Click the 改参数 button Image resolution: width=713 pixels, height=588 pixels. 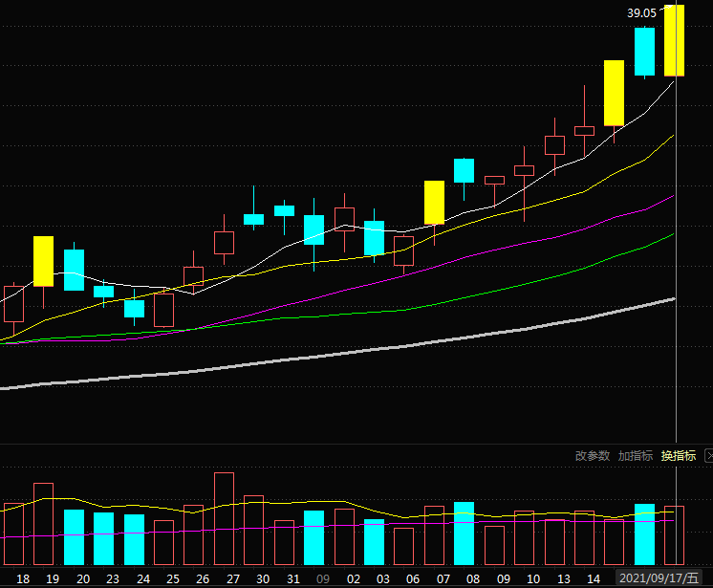[592, 456]
